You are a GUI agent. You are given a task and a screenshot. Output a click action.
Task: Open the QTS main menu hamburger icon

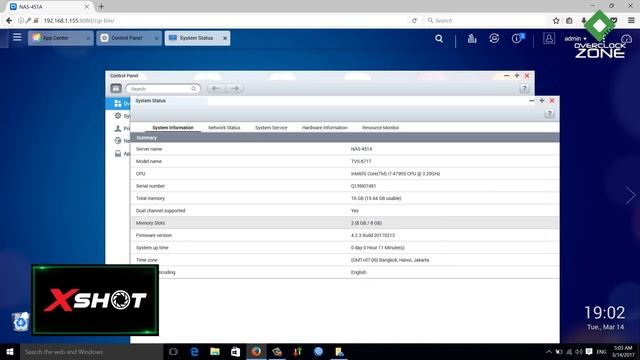click(x=17, y=38)
